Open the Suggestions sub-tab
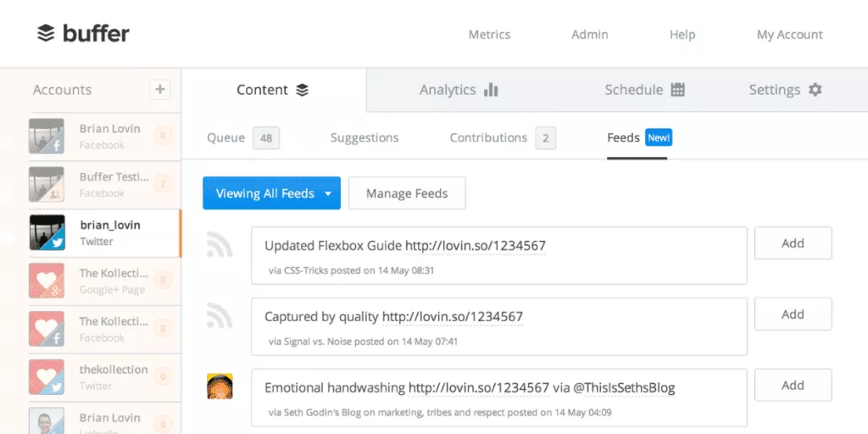868x434 pixels. click(x=364, y=138)
